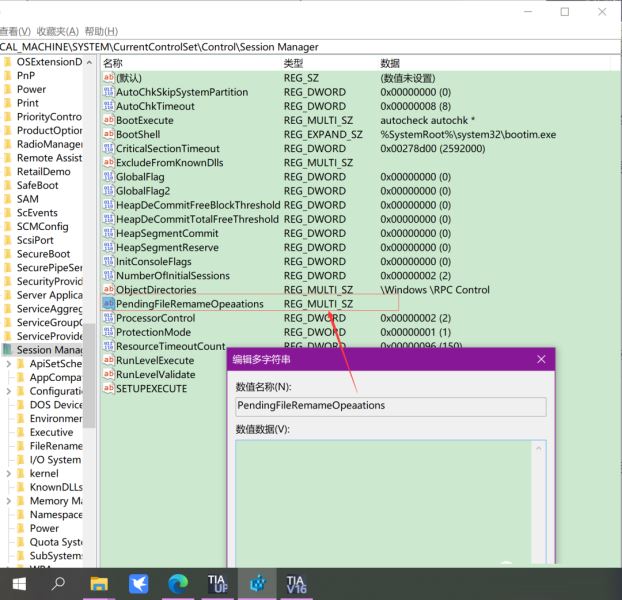
Task: Select the ExcludeFromKnownDlls value name
Action: [x=170, y=163]
